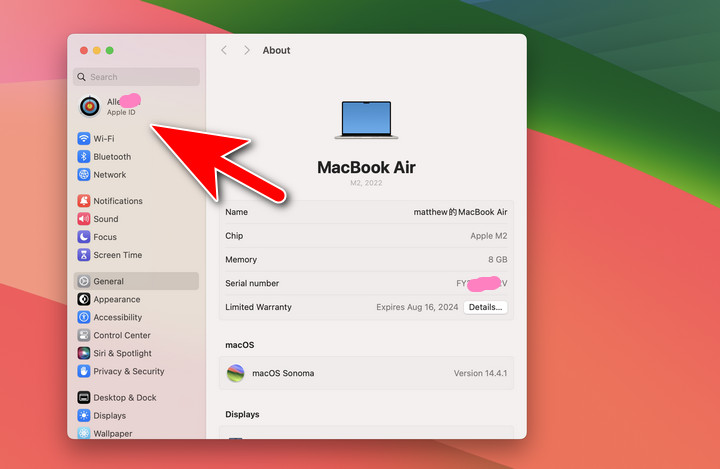This screenshot has height=469, width=720.
Task: Open the Notifications sidebar label
Action: (118, 201)
